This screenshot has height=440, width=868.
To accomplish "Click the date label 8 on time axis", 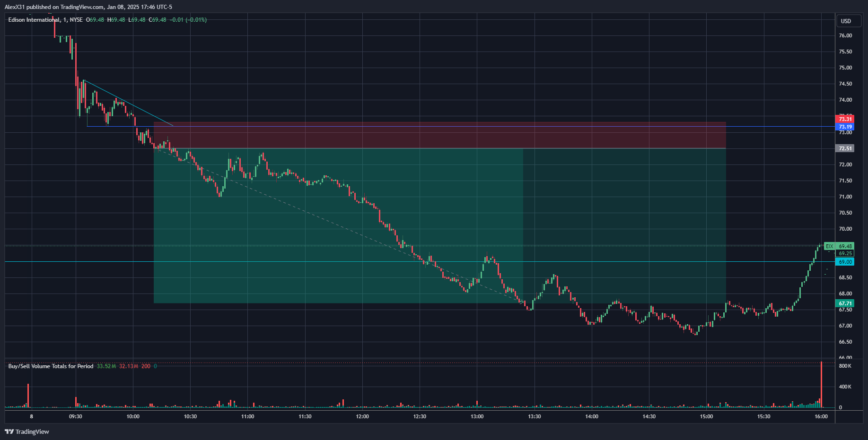I will coord(31,416).
